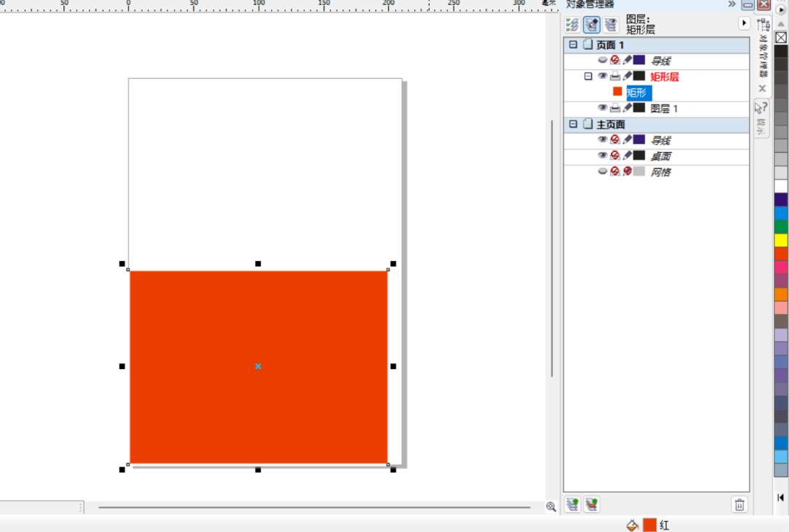Select the 矩形 object in the tree
The height and width of the screenshot is (532, 789).
point(638,93)
